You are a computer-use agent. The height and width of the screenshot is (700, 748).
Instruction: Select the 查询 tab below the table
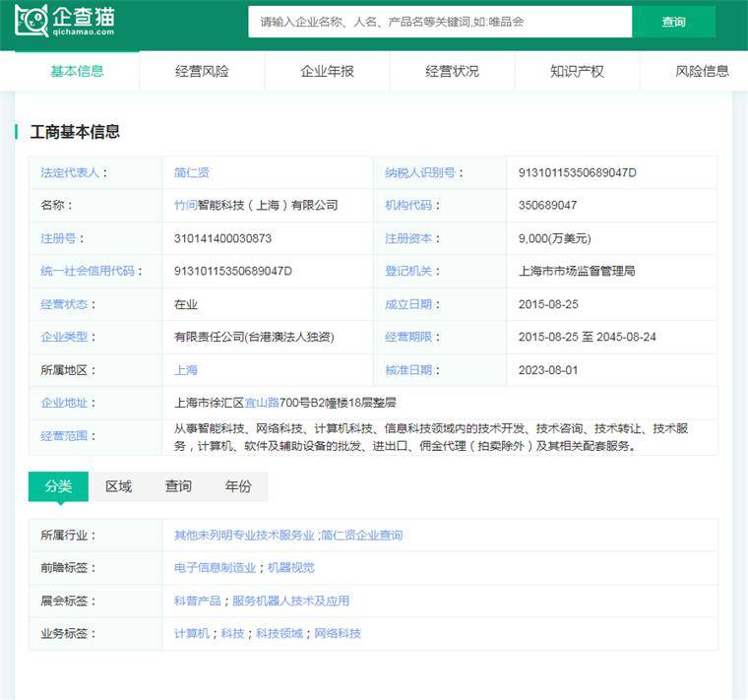coord(178,486)
